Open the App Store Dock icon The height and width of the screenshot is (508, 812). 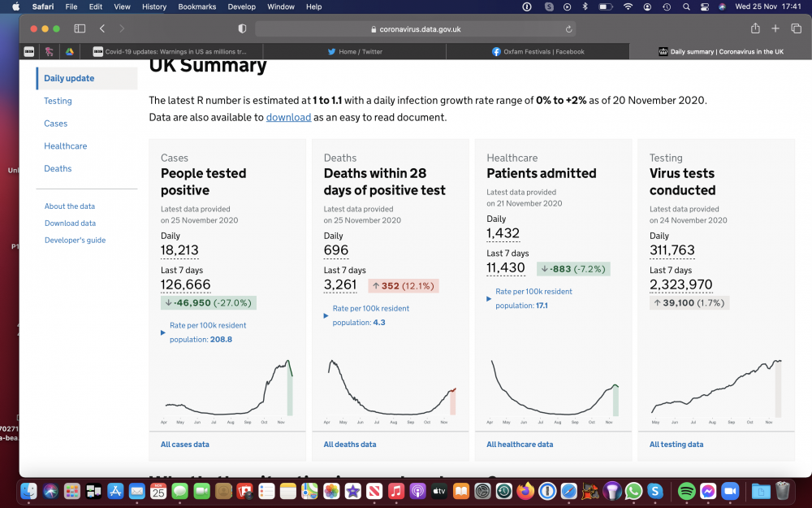click(x=115, y=490)
